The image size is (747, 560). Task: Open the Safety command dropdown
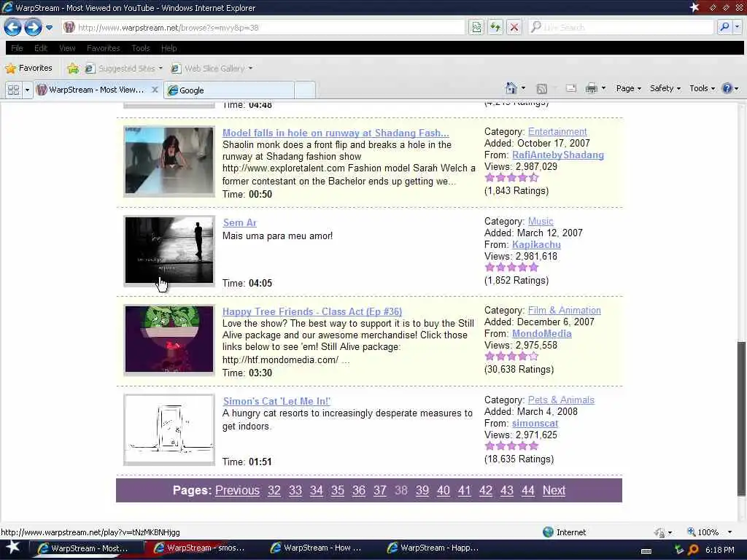tap(665, 88)
